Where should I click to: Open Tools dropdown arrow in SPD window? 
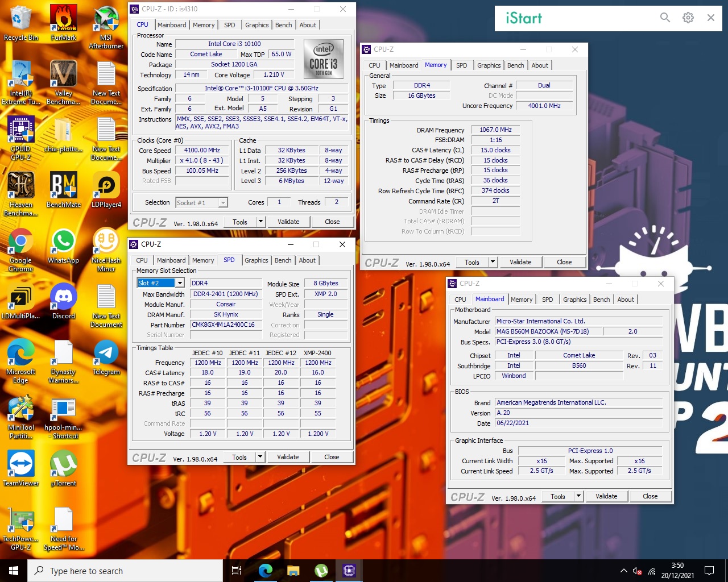tap(260, 457)
